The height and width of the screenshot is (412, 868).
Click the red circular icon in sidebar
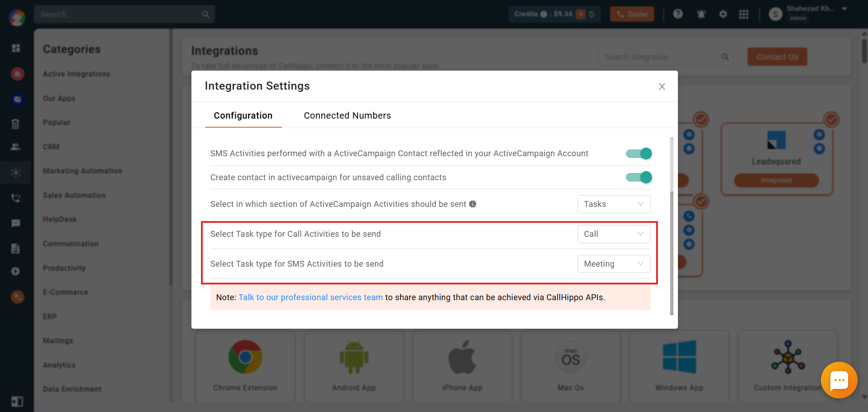pos(17,74)
